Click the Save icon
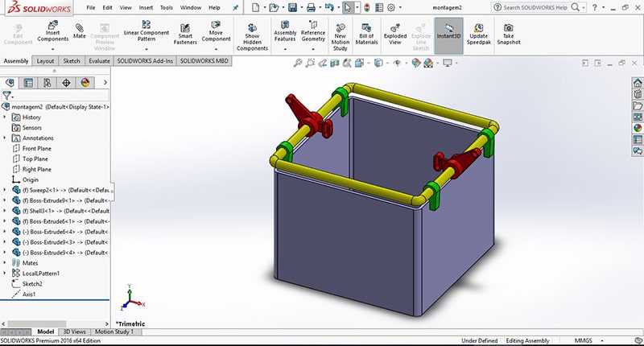This screenshot has height=346, width=644. 292,7
